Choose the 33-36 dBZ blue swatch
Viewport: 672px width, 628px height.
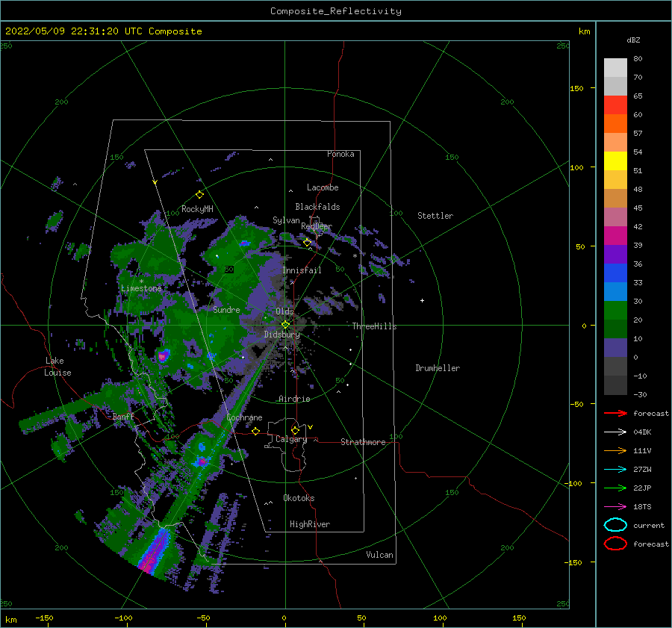point(615,273)
